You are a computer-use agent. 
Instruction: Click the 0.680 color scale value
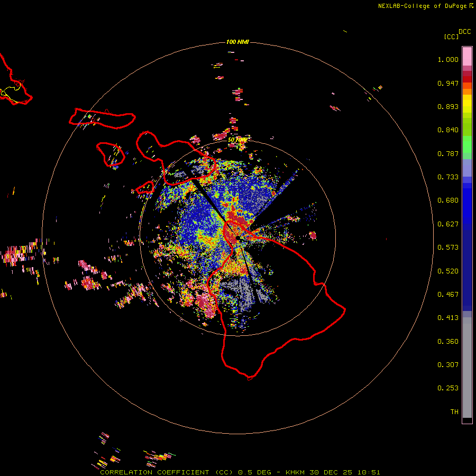[448, 200]
